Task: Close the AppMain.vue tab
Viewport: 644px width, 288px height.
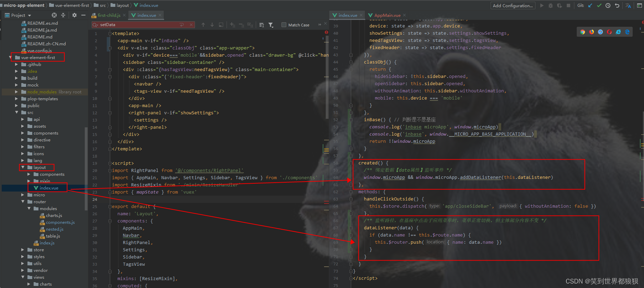Action: [404, 15]
